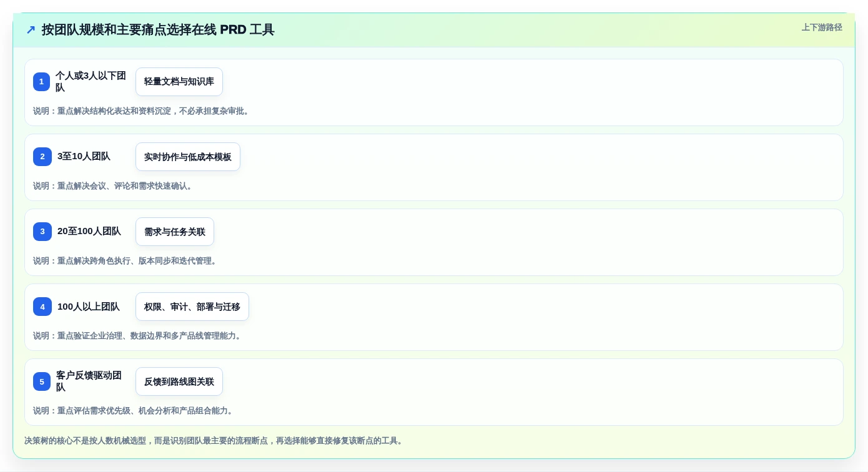Click the arrow icon beside the PRD title
Image resolution: width=868 pixels, height=472 pixels.
click(x=31, y=30)
